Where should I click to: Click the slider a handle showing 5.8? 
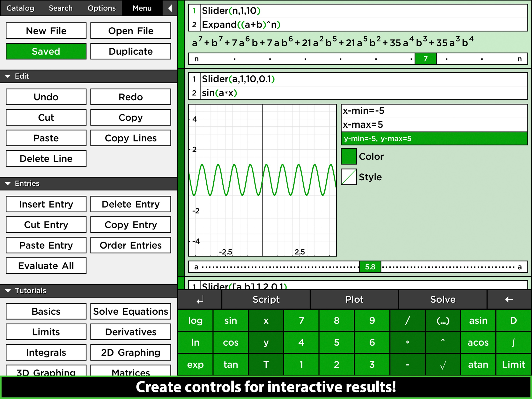pyautogui.click(x=370, y=267)
